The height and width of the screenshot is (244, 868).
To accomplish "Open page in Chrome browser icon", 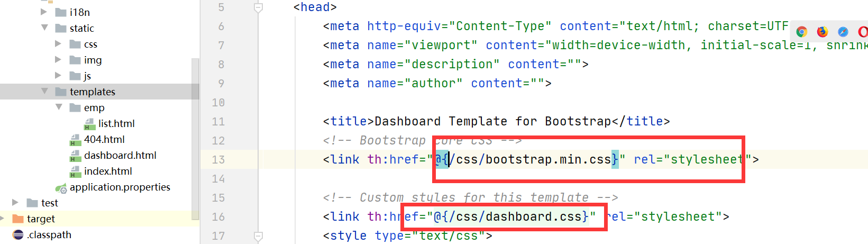I will tap(802, 32).
